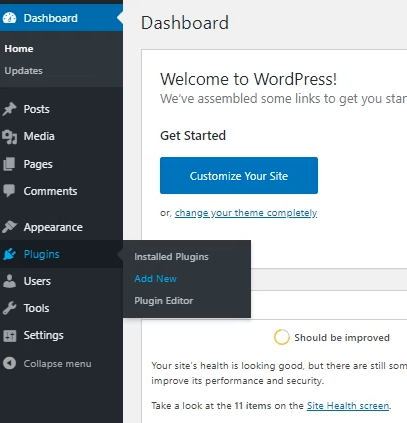The width and height of the screenshot is (407, 423).
Task: Open the Plugin Editor submenu entry
Action: tap(163, 301)
